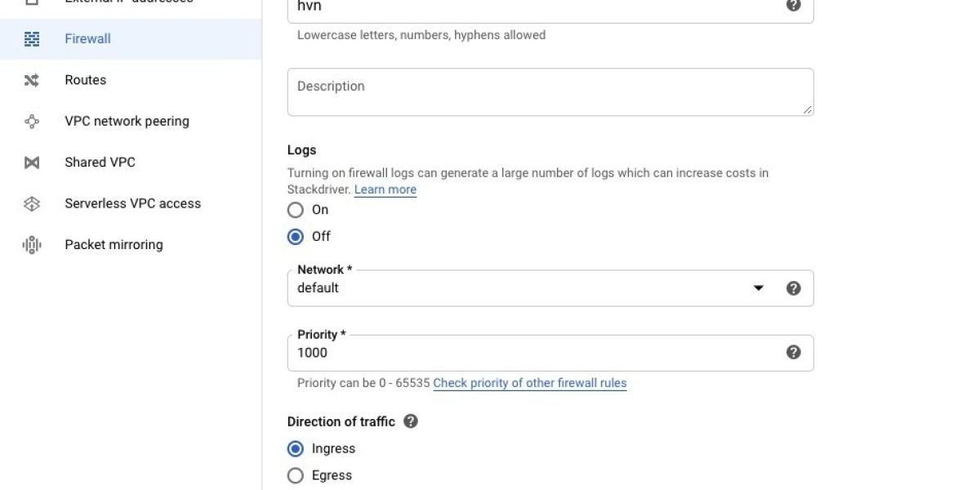
Task: Follow the Learn more link
Action: [x=385, y=189]
